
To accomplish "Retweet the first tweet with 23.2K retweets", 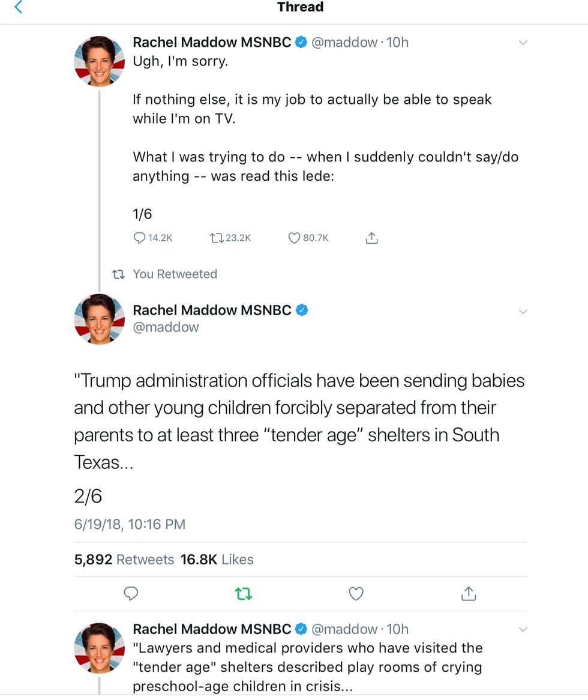I will click(216, 238).
